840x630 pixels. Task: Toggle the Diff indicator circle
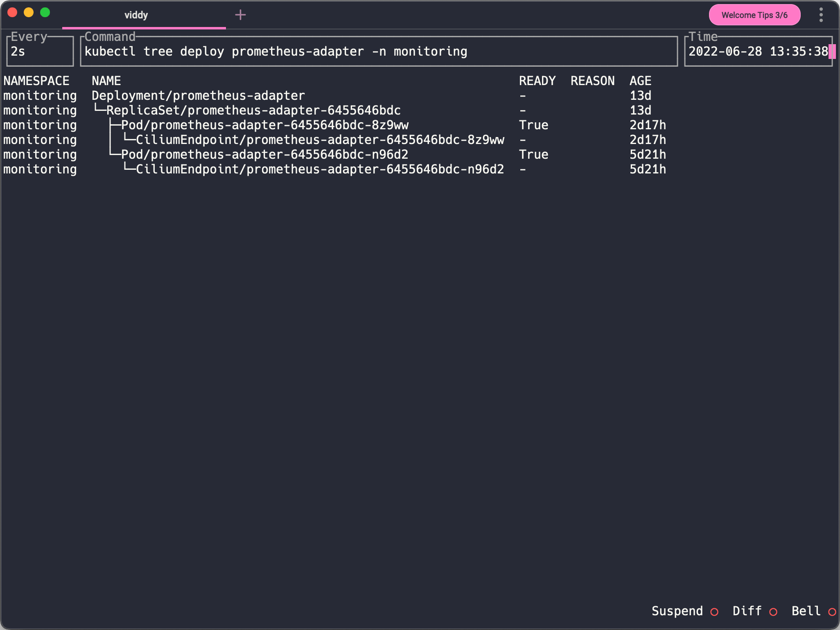[x=773, y=612]
